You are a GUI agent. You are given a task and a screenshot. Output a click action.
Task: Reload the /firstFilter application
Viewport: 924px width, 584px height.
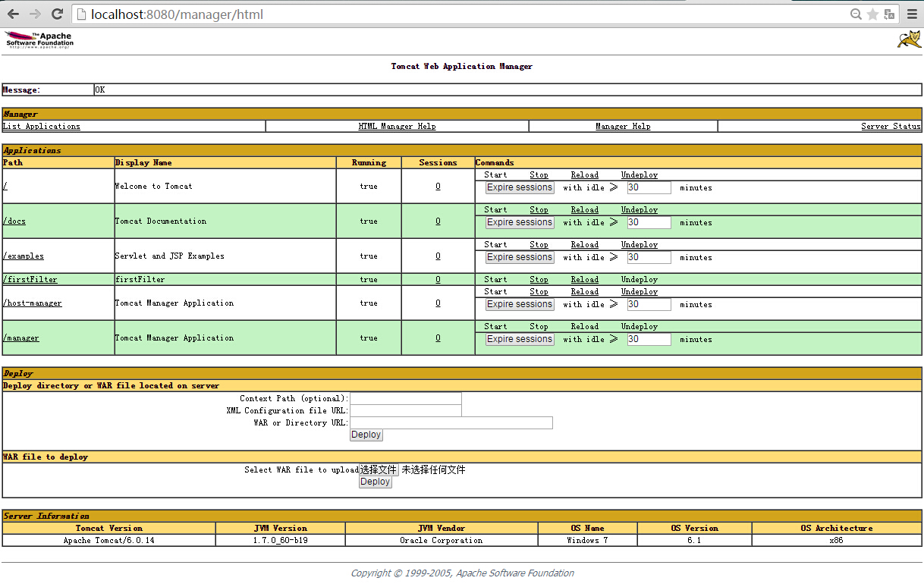pyautogui.click(x=584, y=279)
